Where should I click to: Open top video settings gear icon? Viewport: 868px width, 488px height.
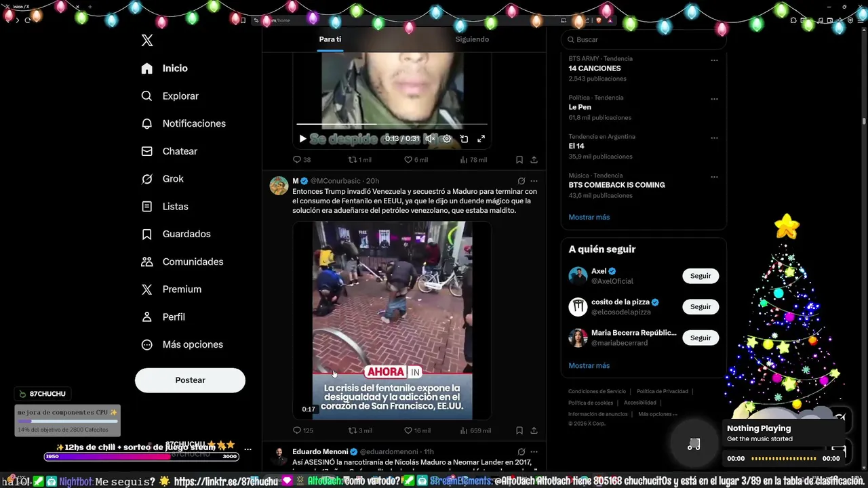(x=447, y=138)
